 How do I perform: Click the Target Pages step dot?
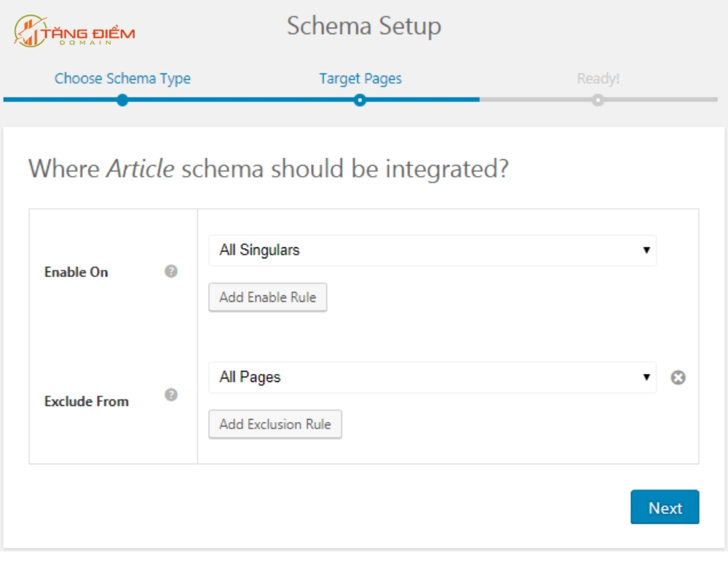[360, 100]
